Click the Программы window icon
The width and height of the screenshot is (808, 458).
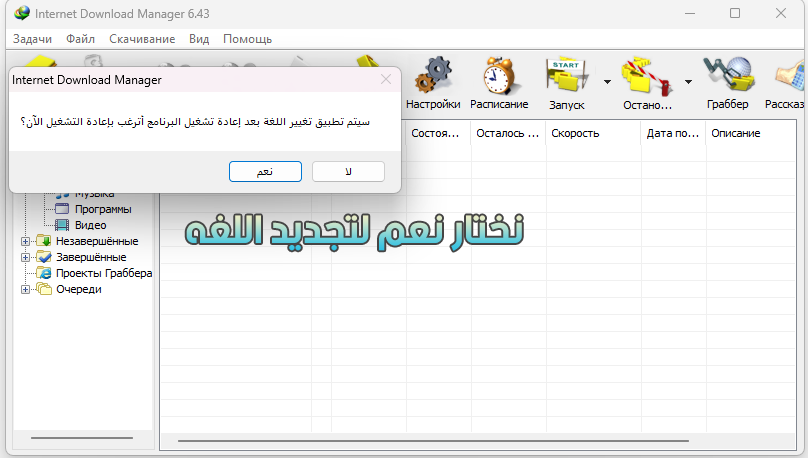click(62, 209)
